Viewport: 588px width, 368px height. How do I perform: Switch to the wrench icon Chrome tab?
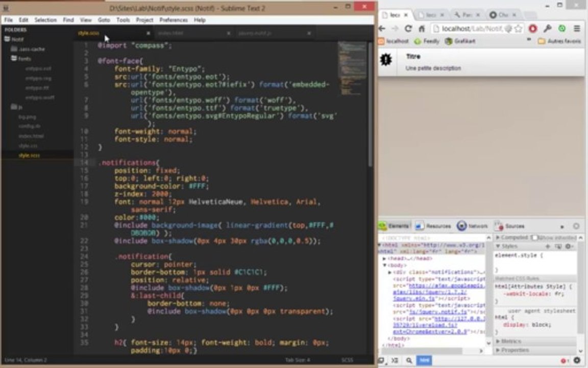point(467,15)
